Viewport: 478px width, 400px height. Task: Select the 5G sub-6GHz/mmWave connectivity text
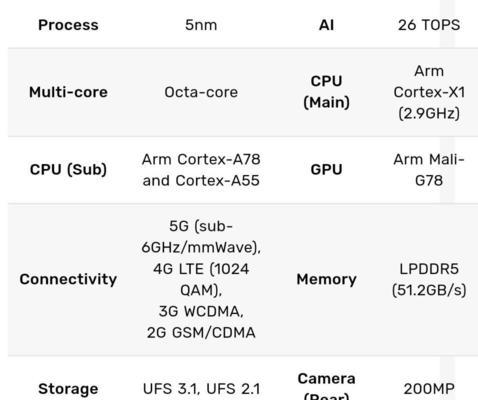[x=201, y=237]
